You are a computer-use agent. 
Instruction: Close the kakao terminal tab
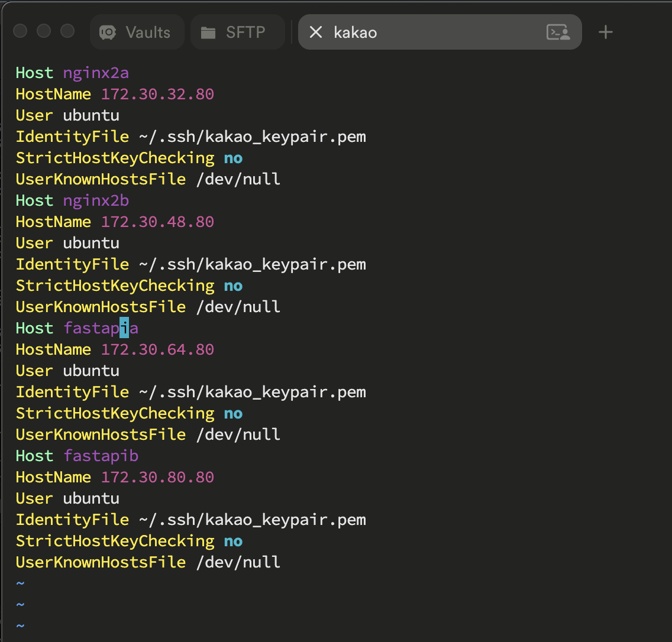point(316,32)
